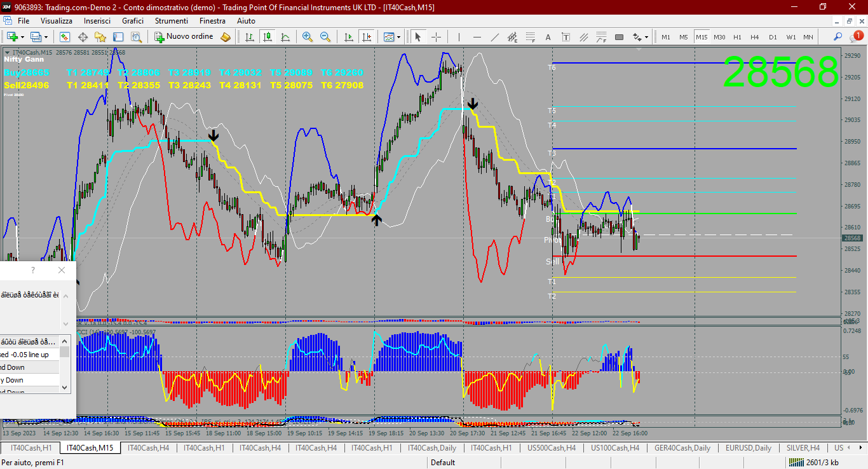Open the Grafici menu
This screenshot has height=469, width=868.
pyautogui.click(x=133, y=21)
